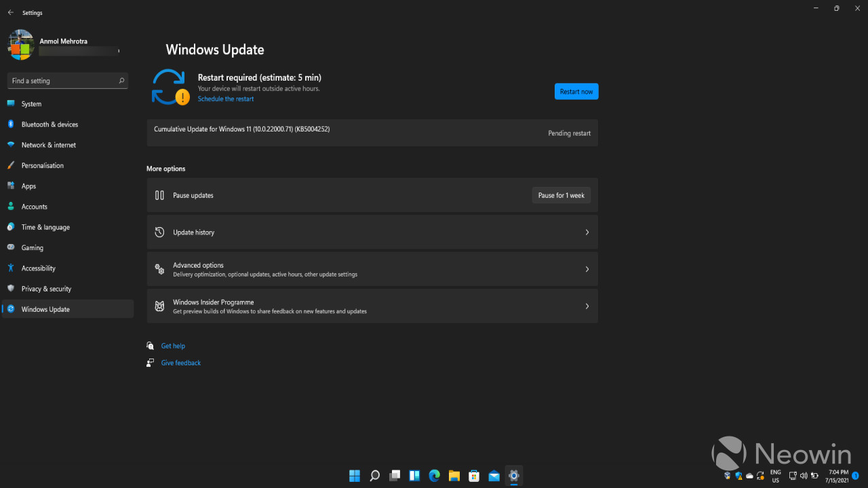868x488 pixels.
Task: Follow the Schedule the restart link
Action: [225, 98]
